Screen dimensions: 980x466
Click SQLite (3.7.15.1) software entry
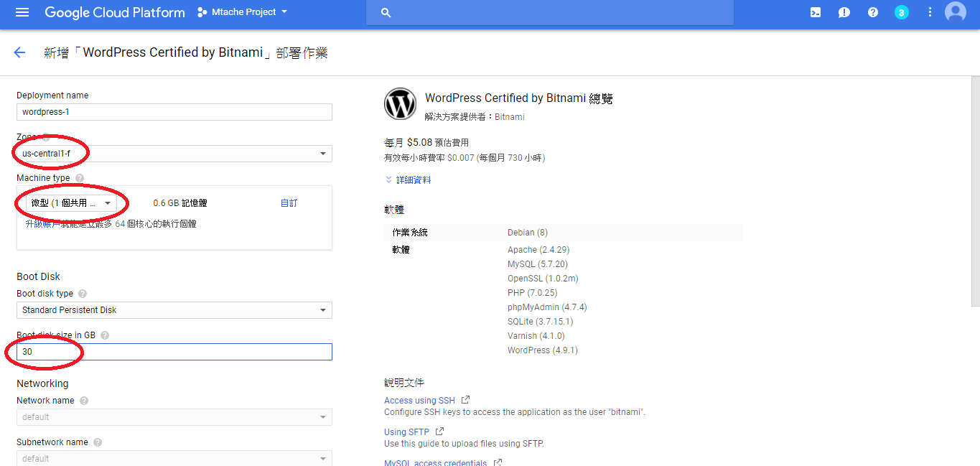click(x=541, y=322)
